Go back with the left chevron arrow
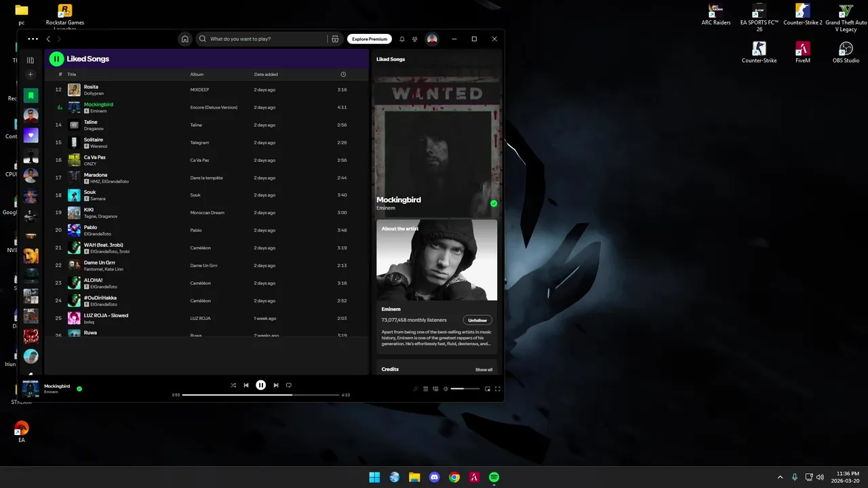 pyautogui.click(x=48, y=39)
